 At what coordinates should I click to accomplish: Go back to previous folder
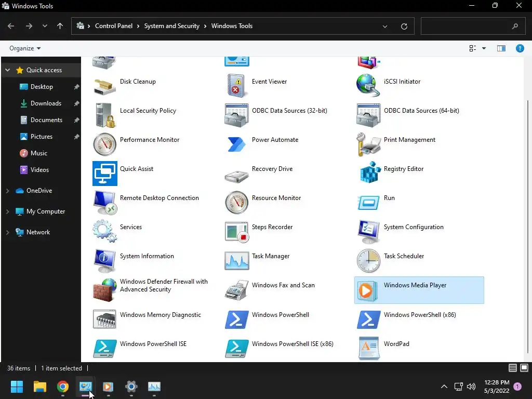point(11,26)
